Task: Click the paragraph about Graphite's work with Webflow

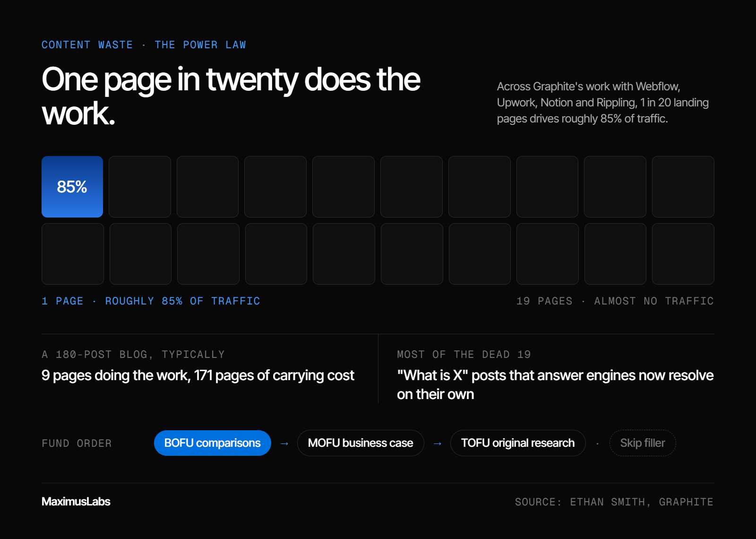Action: pyautogui.click(x=603, y=103)
